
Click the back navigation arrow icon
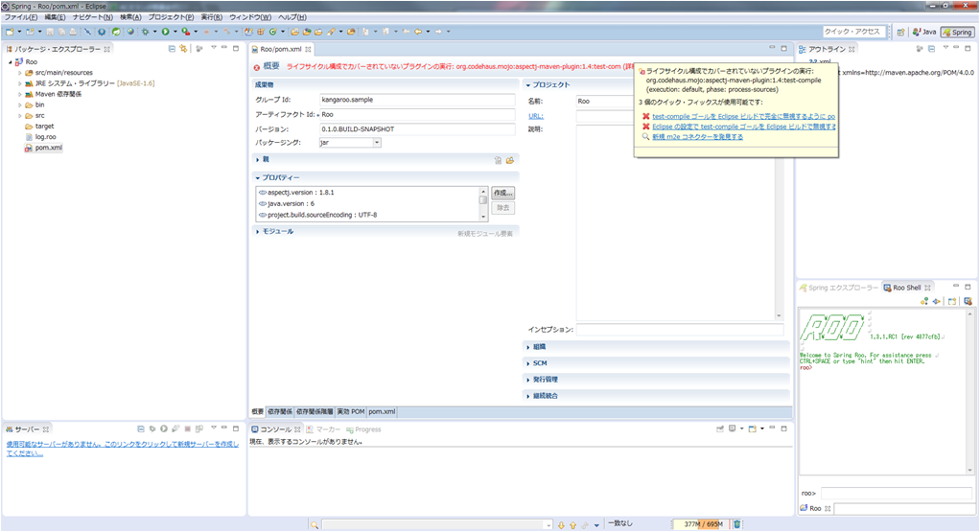418,32
